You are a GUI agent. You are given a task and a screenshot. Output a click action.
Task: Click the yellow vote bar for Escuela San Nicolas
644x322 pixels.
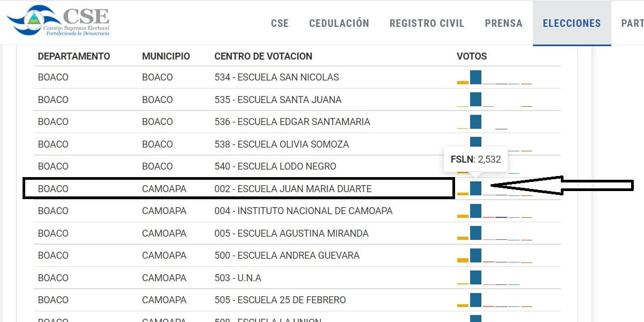(x=463, y=82)
